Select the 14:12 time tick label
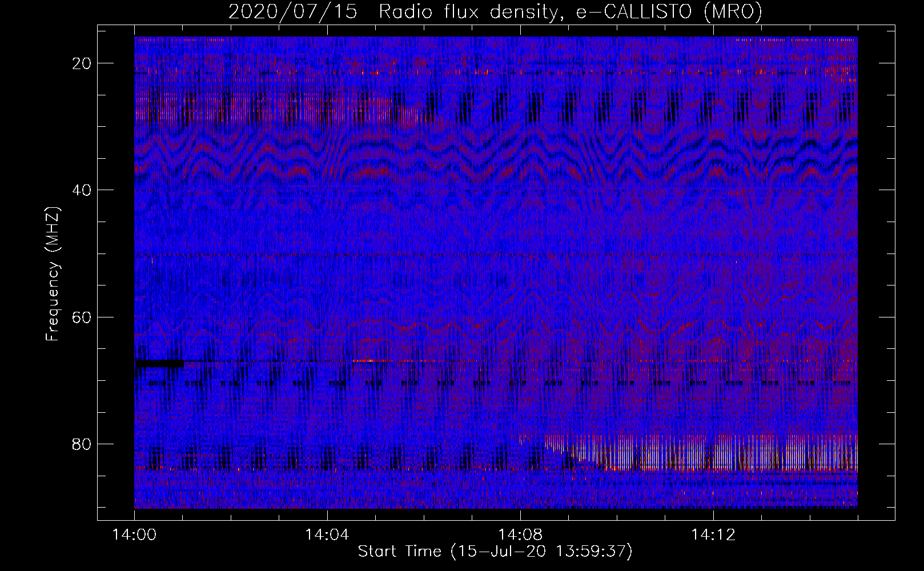Screen dimensions: 924x571 pyautogui.click(x=713, y=535)
